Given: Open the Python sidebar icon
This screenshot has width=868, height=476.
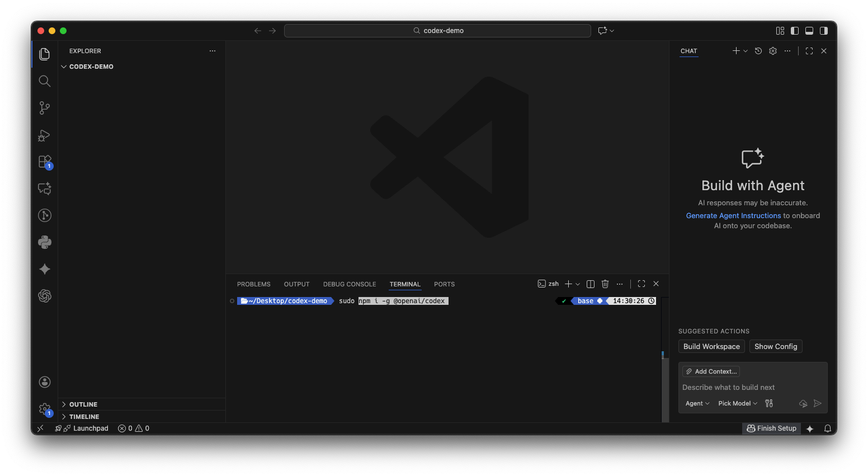Looking at the screenshot, I should point(45,242).
